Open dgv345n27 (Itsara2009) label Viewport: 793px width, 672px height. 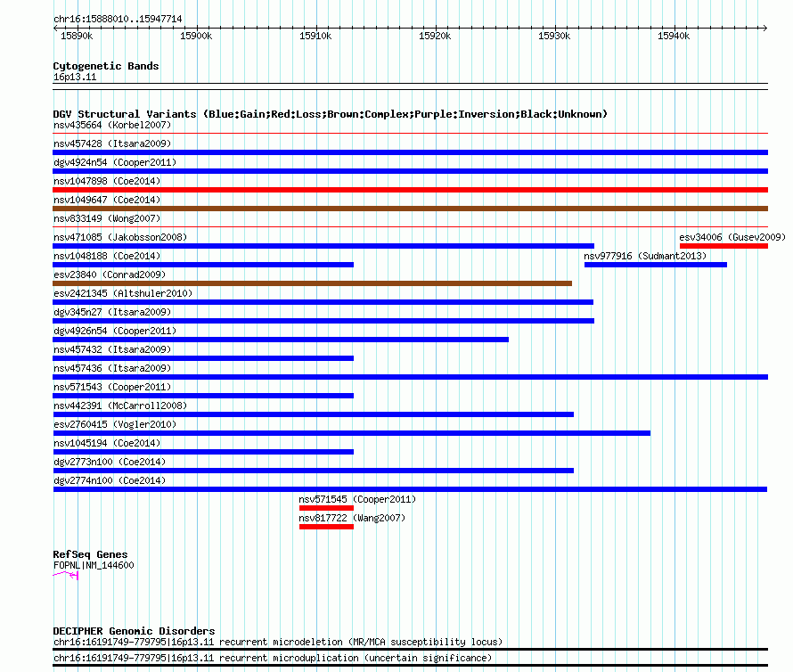(x=112, y=312)
